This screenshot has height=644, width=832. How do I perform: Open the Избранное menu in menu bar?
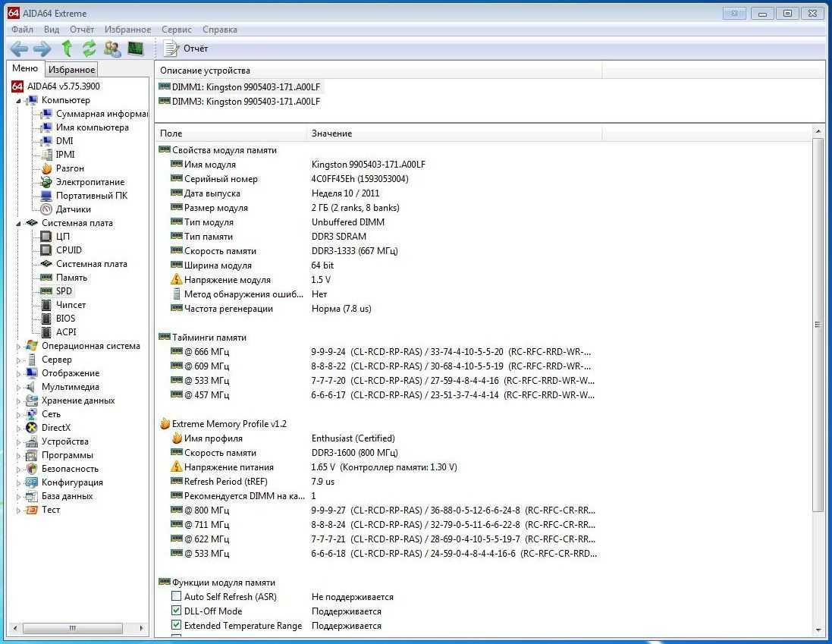[128, 30]
